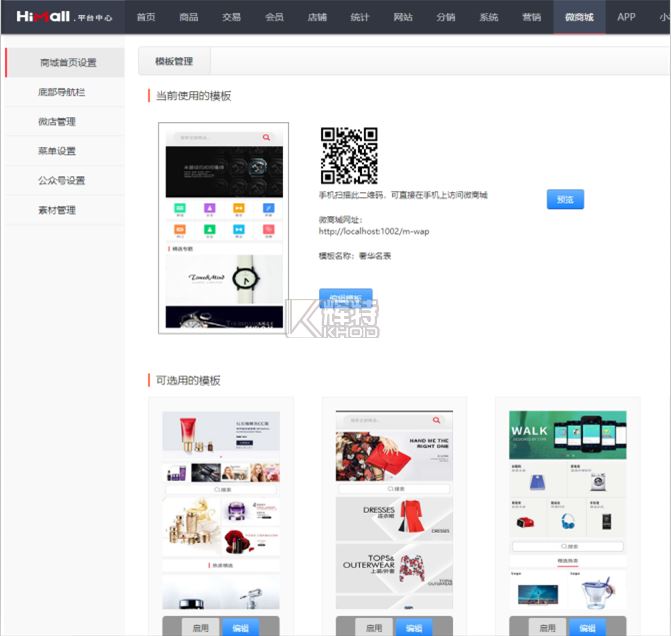Click the WALK electronics template thumbnail

tap(567, 510)
